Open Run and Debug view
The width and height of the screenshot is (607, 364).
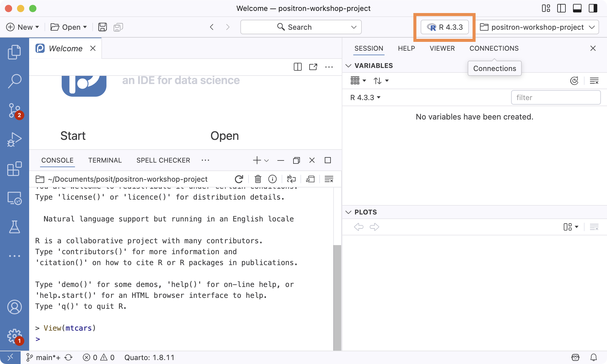[14, 140]
